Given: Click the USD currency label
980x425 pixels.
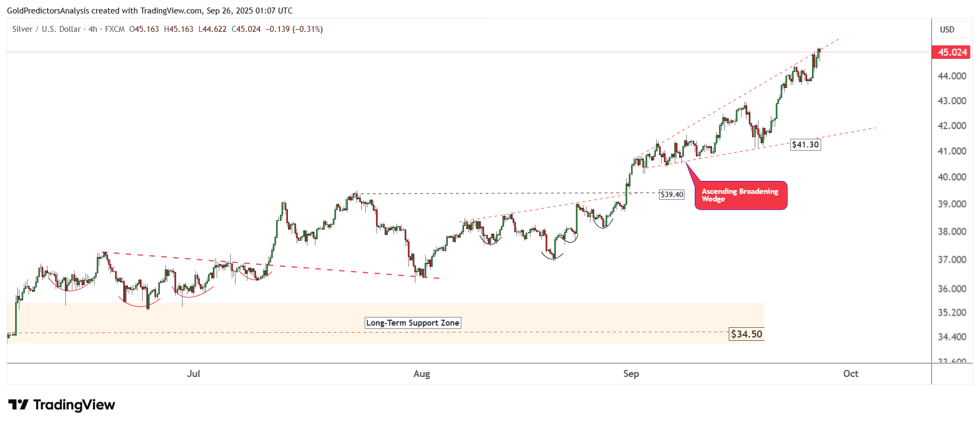Looking at the screenshot, I should 947,30.
